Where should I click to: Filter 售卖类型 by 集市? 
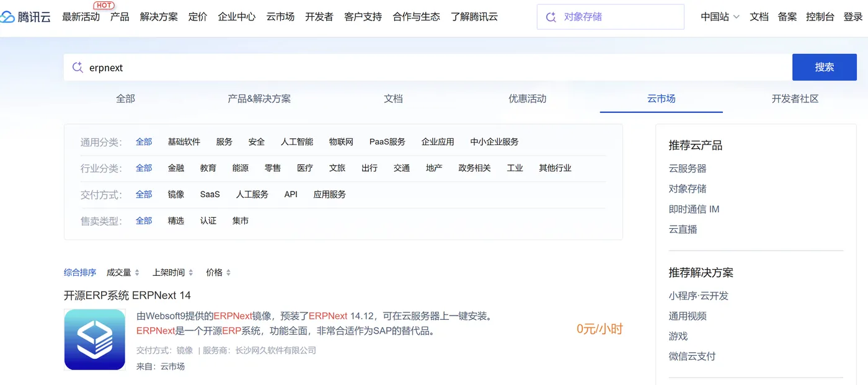tap(241, 221)
